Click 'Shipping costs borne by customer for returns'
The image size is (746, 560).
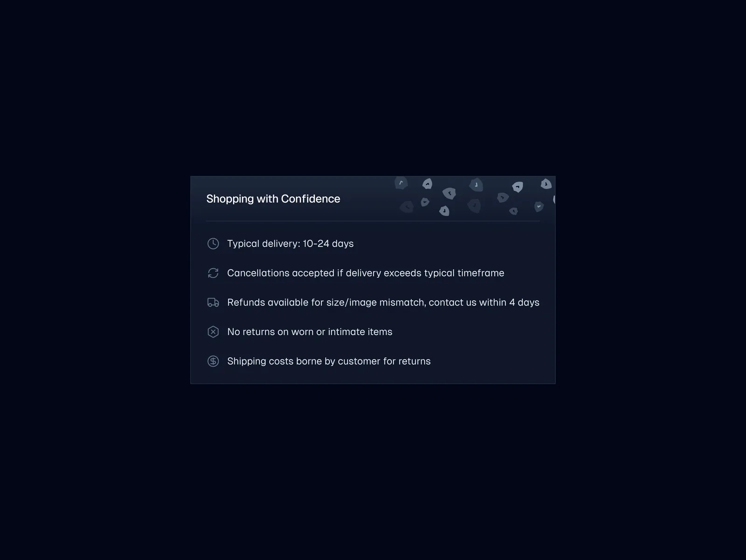click(x=329, y=361)
